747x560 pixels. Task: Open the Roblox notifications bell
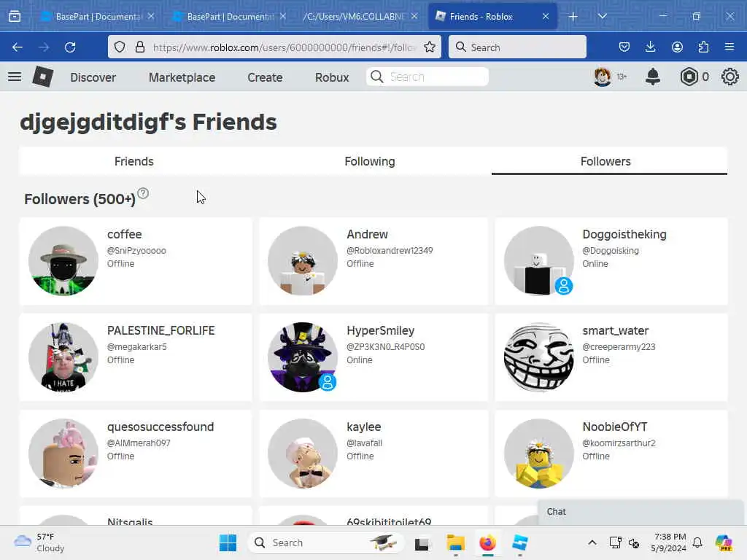click(x=652, y=77)
